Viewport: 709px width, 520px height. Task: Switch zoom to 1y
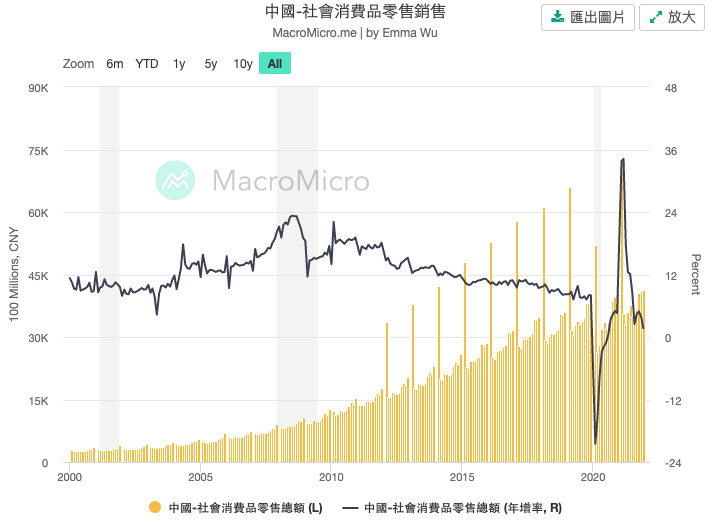pos(179,64)
